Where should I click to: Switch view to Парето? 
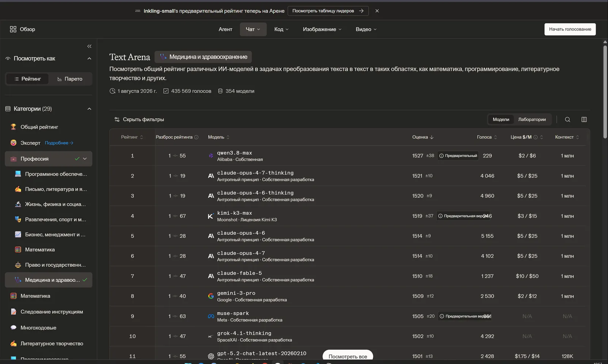pos(70,79)
